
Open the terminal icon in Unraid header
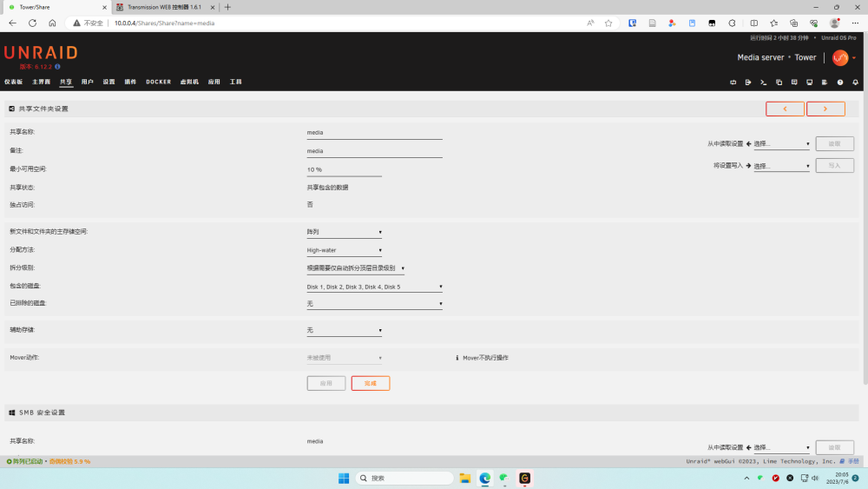tap(763, 82)
